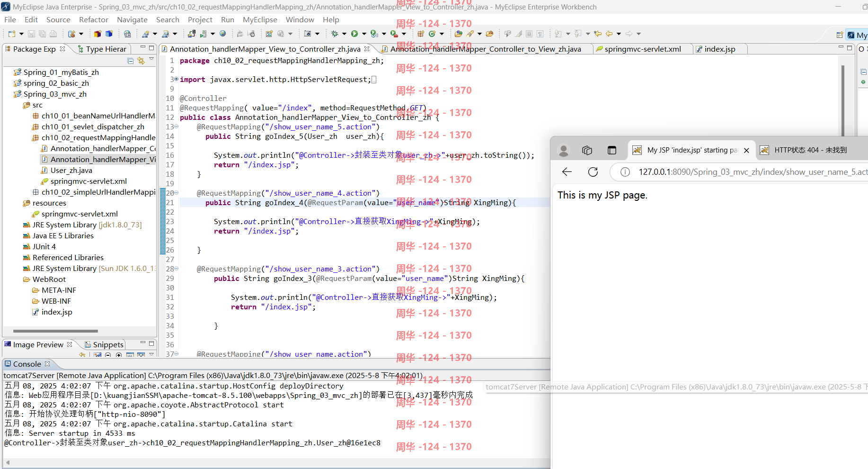
Task: Click the External Tools run icon
Action: pos(394,34)
